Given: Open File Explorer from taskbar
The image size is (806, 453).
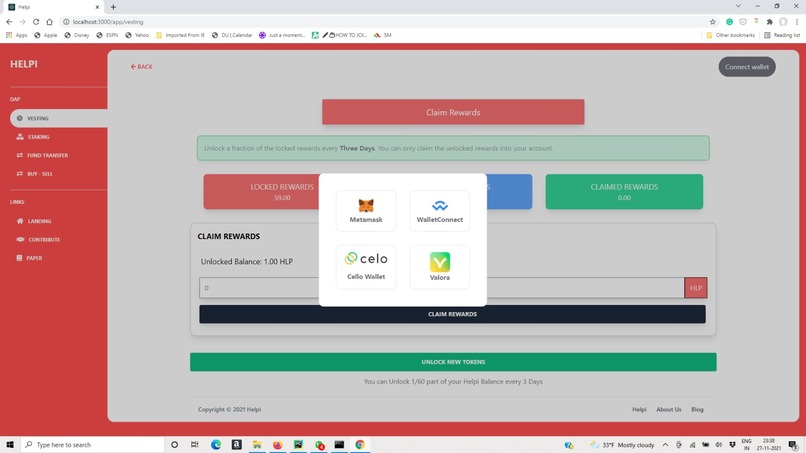Looking at the screenshot, I should tap(257, 445).
